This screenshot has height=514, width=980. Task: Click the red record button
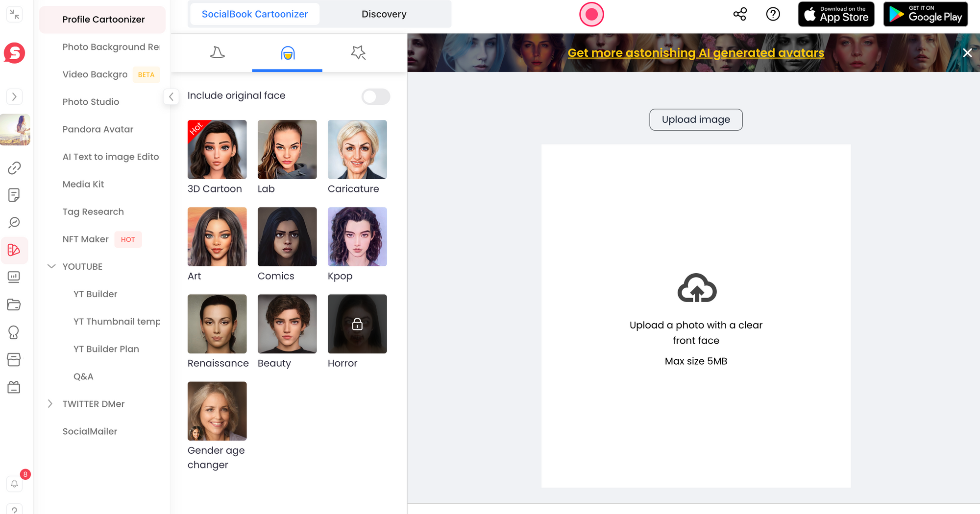pyautogui.click(x=591, y=14)
